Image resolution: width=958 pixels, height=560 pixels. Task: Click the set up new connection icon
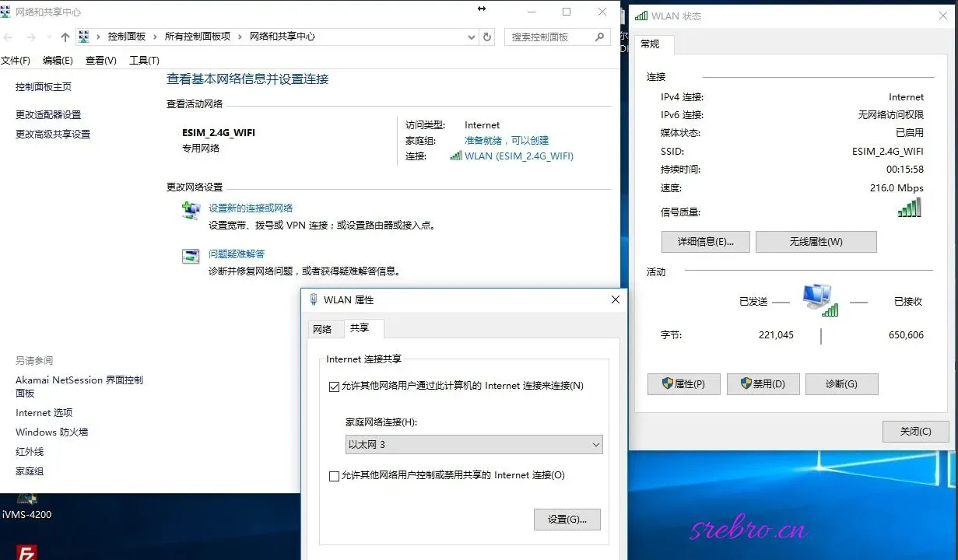[191, 211]
